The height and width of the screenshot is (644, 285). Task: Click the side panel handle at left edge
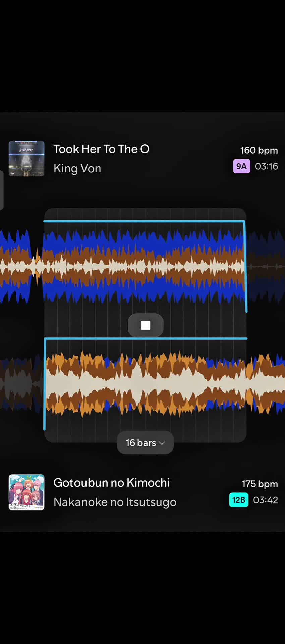[1, 190]
